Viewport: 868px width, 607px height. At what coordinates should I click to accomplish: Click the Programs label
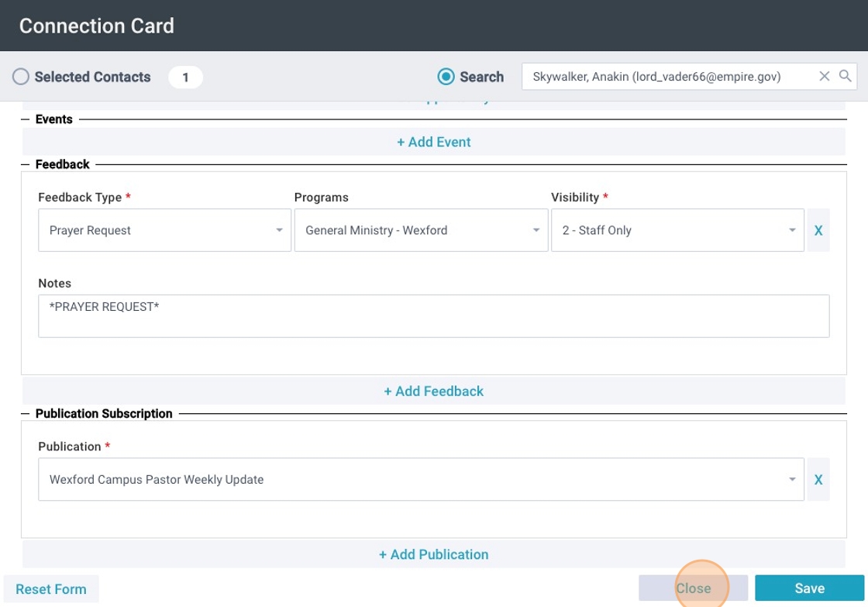click(x=322, y=198)
